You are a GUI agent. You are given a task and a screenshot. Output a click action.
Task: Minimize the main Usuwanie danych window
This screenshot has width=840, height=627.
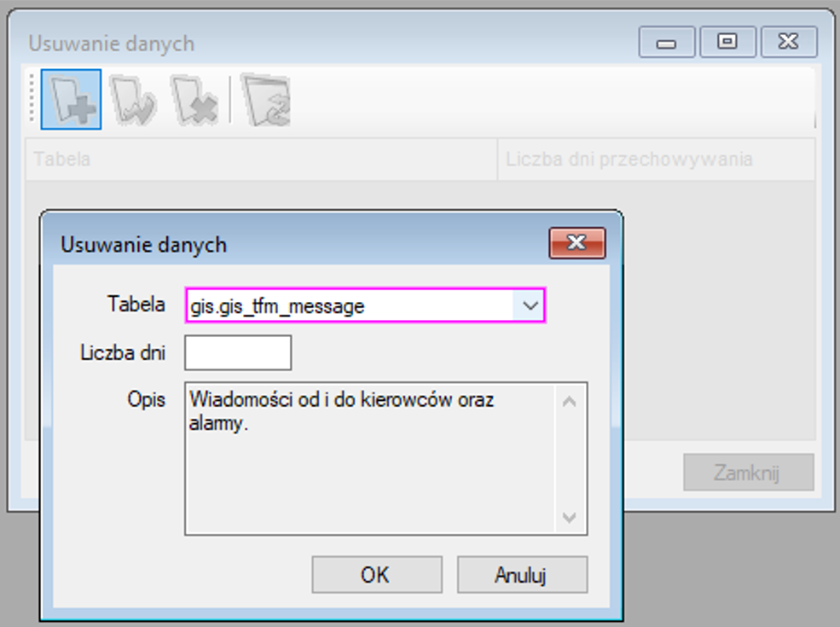[666, 42]
